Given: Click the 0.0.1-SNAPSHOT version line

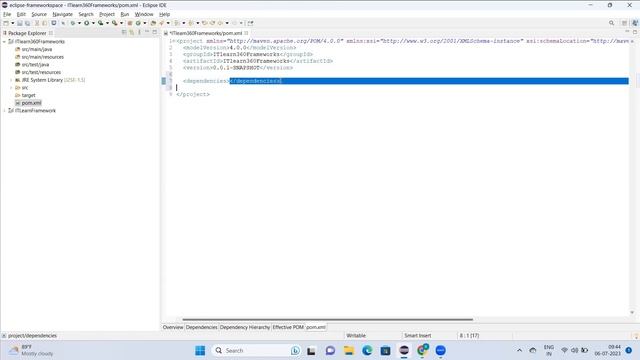Looking at the screenshot, I should point(238,68).
